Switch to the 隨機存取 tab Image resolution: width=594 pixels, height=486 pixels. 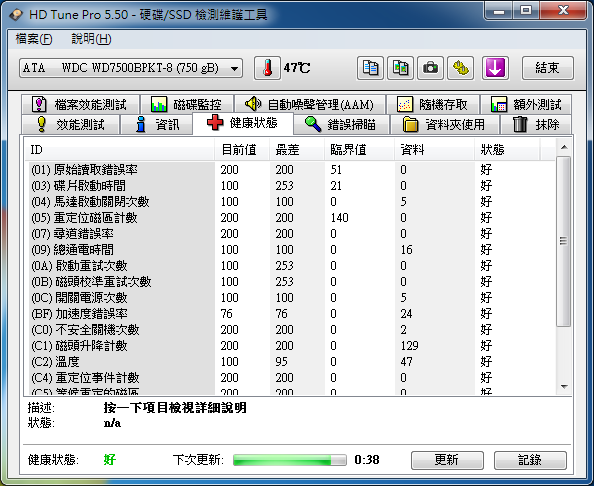[x=433, y=104]
